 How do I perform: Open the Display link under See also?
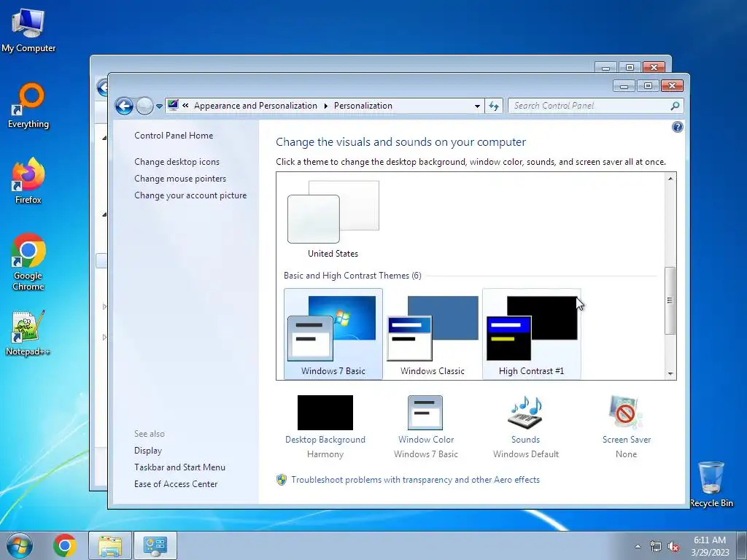coord(147,451)
